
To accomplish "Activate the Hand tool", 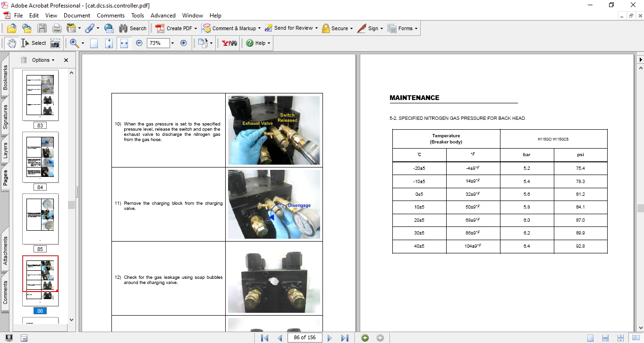I will click(11, 43).
